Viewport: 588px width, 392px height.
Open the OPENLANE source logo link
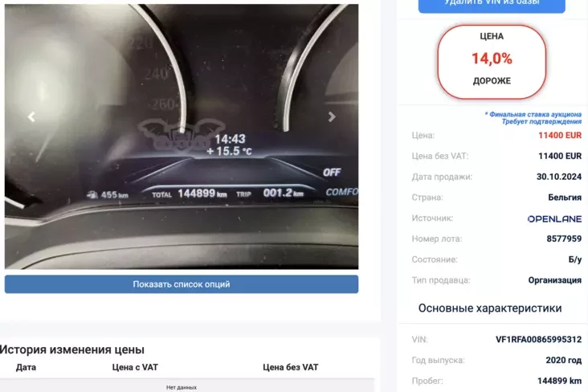[554, 218]
